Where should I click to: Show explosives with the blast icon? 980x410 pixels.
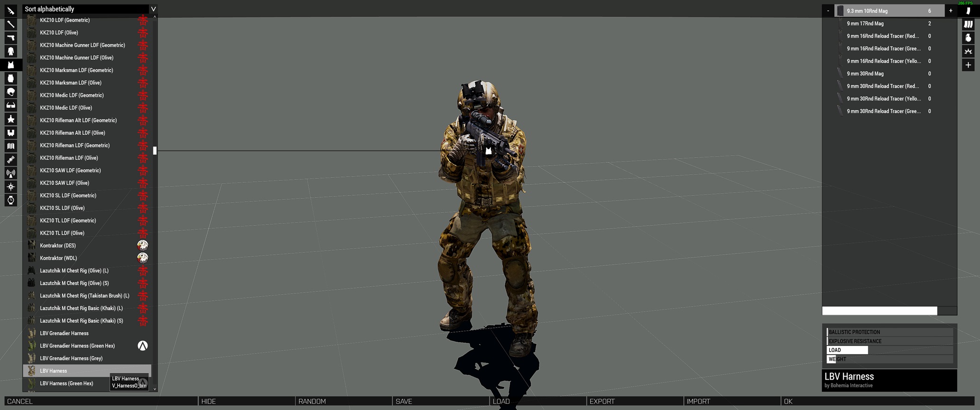(968, 51)
